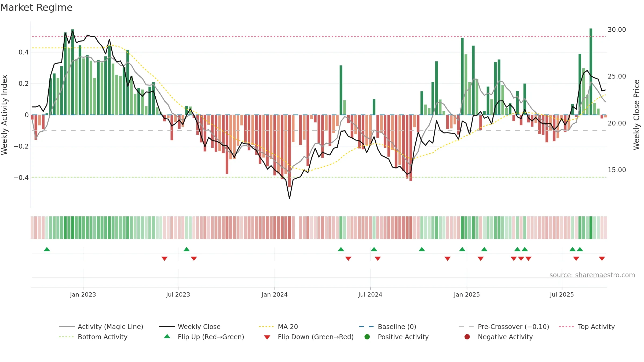Click the 25.00 price axis tick
Screen dimensions: 644x362
coord(617,76)
